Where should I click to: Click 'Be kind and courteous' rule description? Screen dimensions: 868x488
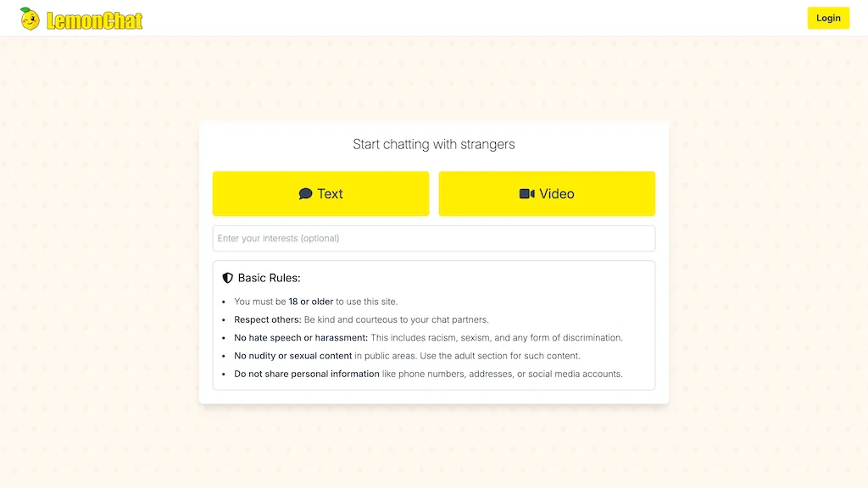tap(397, 319)
